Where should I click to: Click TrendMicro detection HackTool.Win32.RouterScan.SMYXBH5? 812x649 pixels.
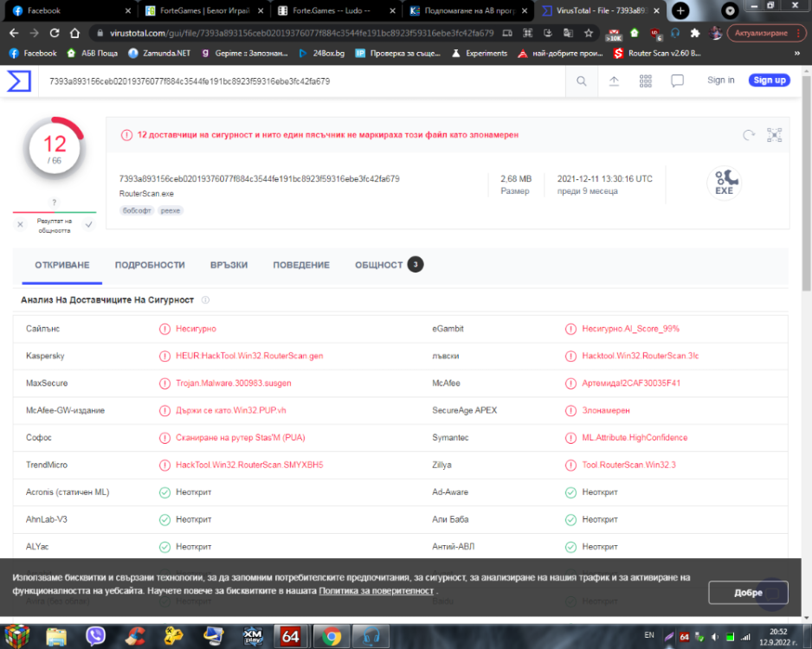click(249, 466)
